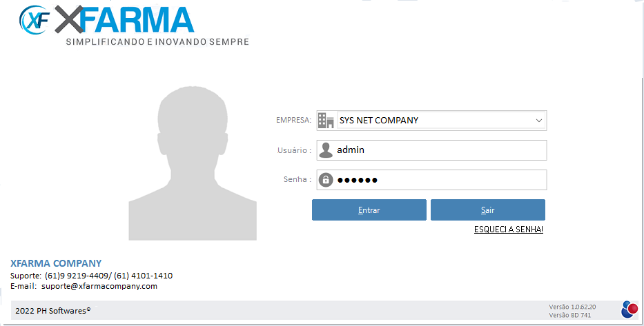The width and height of the screenshot is (644, 326).
Task: Click the Versão BD 741 label
Action: (569, 315)
